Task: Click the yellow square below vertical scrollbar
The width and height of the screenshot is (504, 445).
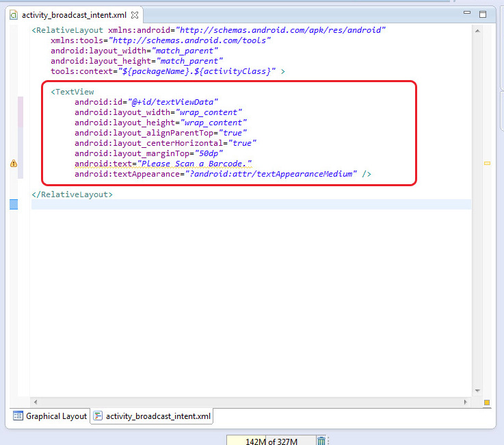Action: [487, 403]
